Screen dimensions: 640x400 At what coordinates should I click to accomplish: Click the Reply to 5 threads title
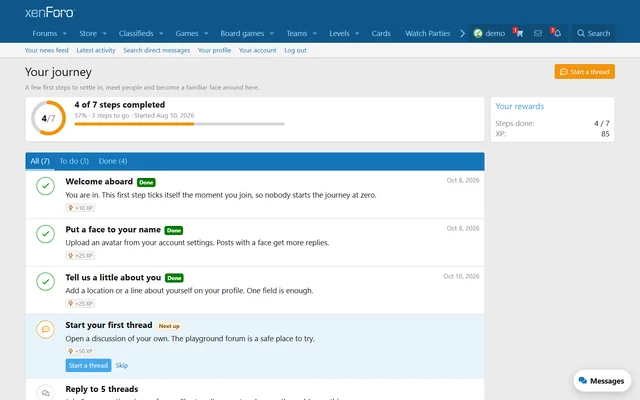(102, 389)
